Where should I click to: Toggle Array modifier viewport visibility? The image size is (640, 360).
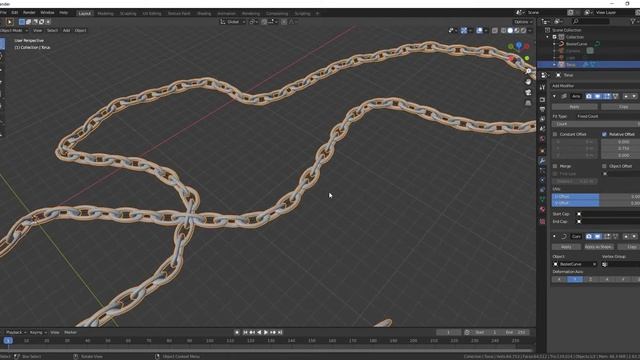click(598, 96)
